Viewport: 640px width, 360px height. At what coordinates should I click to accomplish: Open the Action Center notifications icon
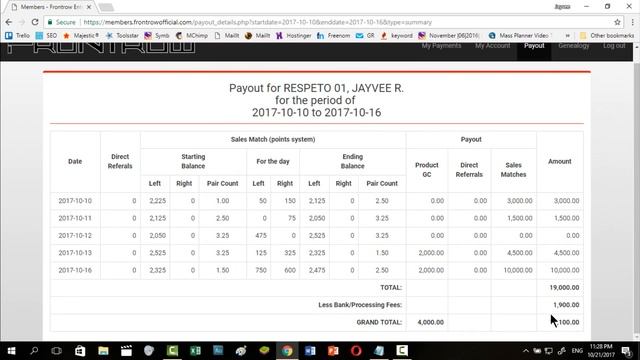pos(627,351)
